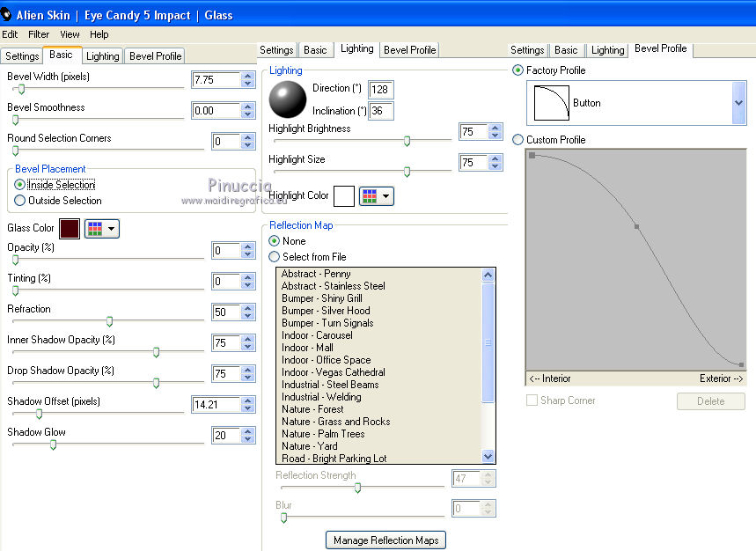The height and width of the screenshot is (551, 756).
Task: Click the Delete button
Action: (x=711, y=401)
